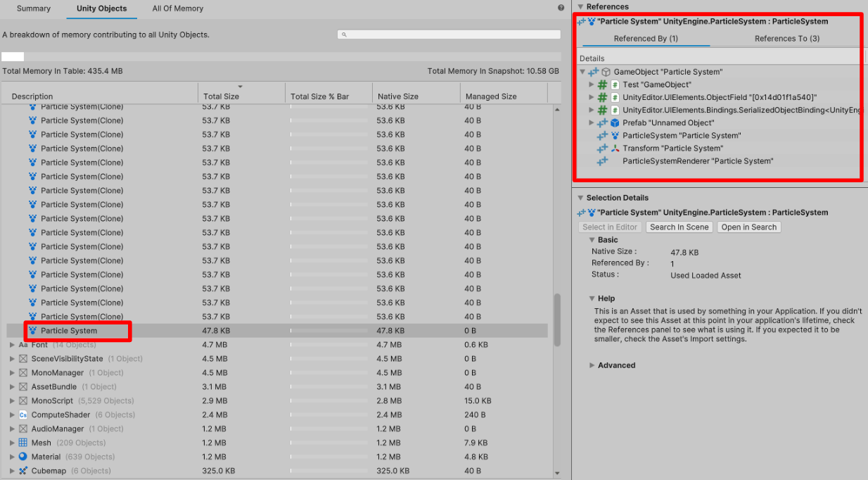The width and height of the screenshot is (868, 480).
Task: Click the particle system icon in References header
Action: pos(592,21)
